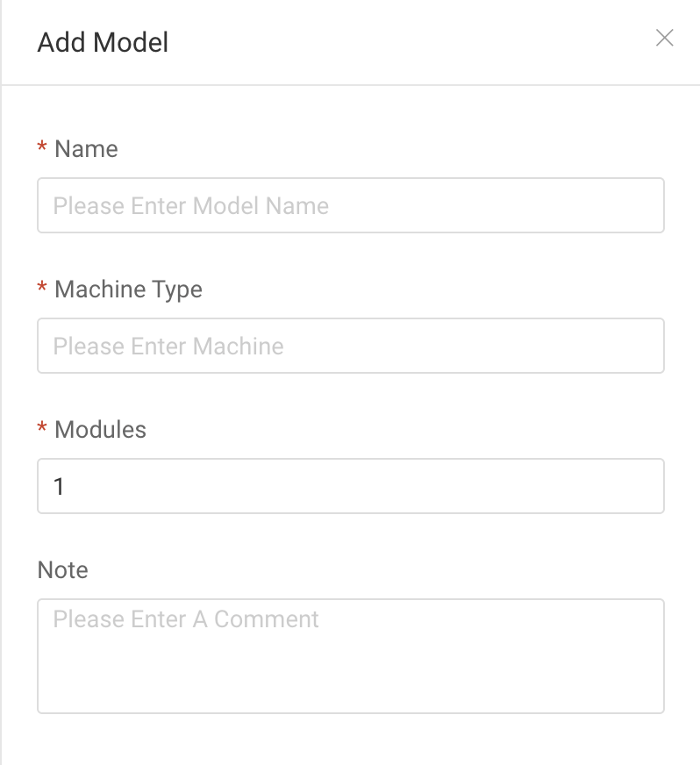Click the "Please Enter Model Name" placeholder

pyautogui.click(x=191, y=206)
